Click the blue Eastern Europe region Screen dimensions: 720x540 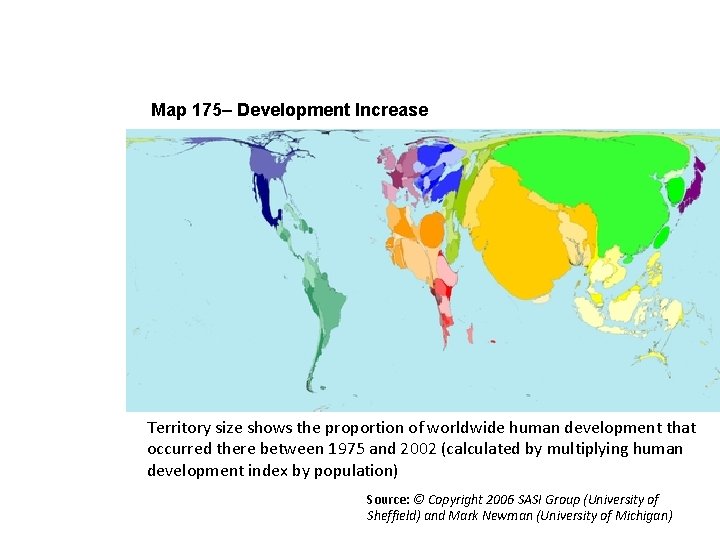pyautogui.click(x=439, y=172)
